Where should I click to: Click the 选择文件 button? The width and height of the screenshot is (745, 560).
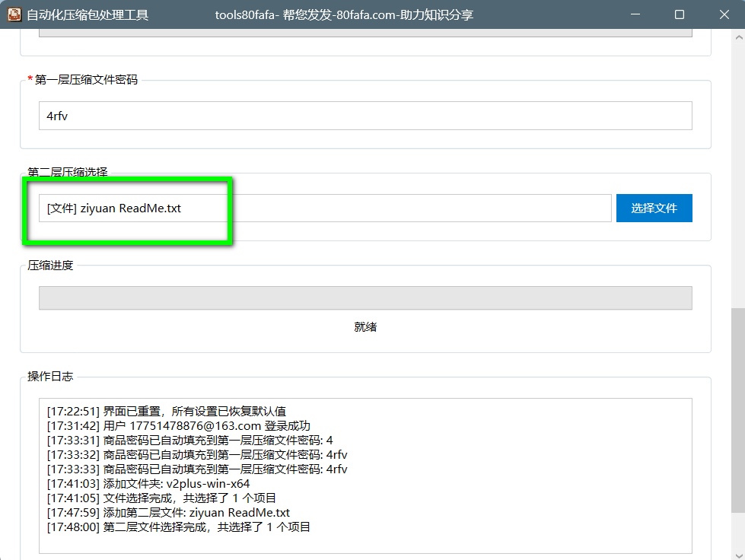[x=654, y=208]
